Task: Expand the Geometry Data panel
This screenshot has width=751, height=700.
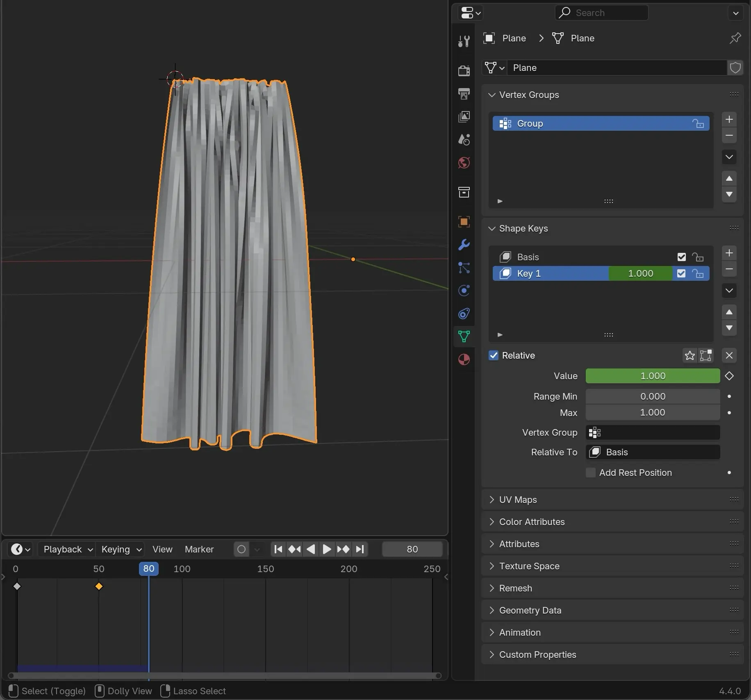Action: point(530,610)
